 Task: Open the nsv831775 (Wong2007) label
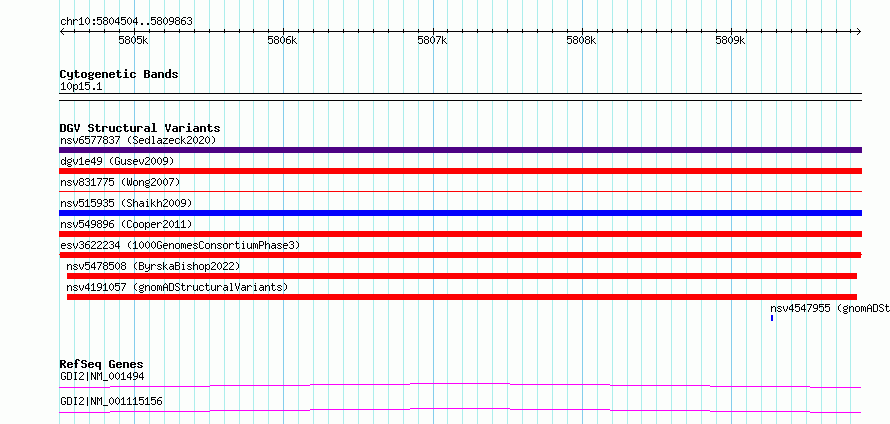pos(120,182)
